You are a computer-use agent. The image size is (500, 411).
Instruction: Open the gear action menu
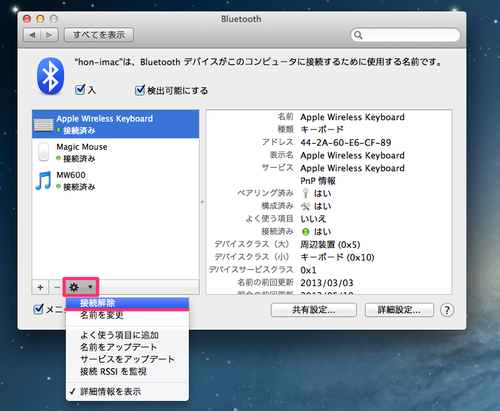[81, 287]
